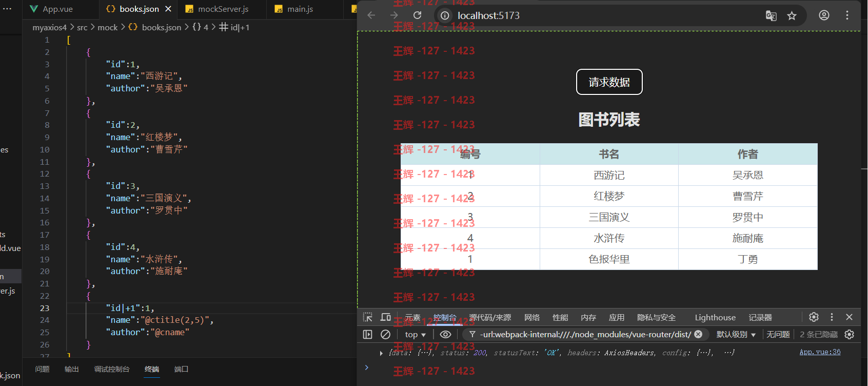Click mock folder in the breadcrumb
The image size is (868, 386).
click(108, 27)
